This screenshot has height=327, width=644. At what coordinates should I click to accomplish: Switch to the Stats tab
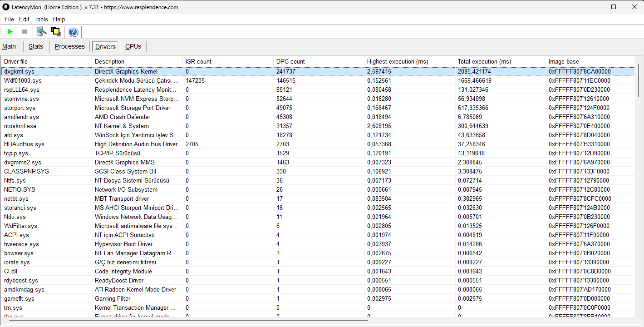point(36,46)
